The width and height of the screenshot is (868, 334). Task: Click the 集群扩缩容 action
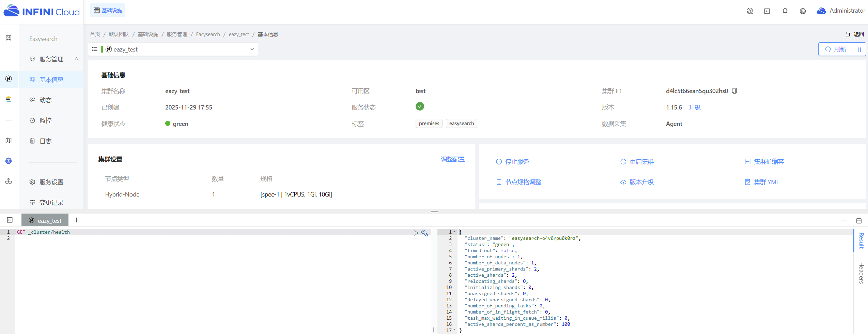tap(764, 161)
